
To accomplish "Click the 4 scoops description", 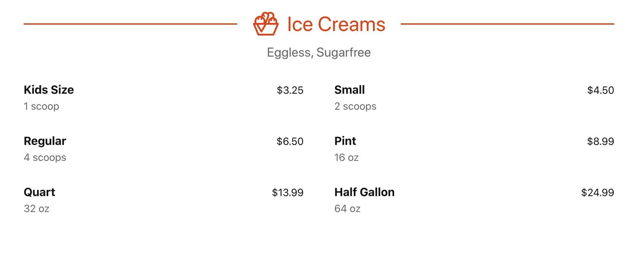I will point(45,157).
